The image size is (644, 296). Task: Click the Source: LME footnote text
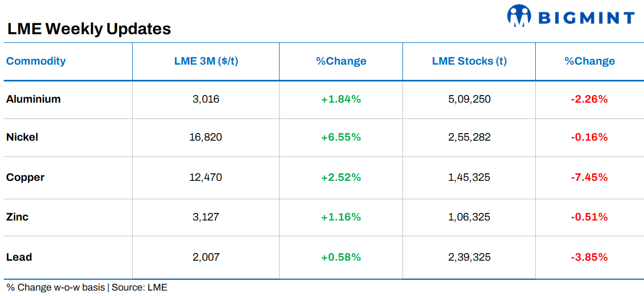[140, 287]
